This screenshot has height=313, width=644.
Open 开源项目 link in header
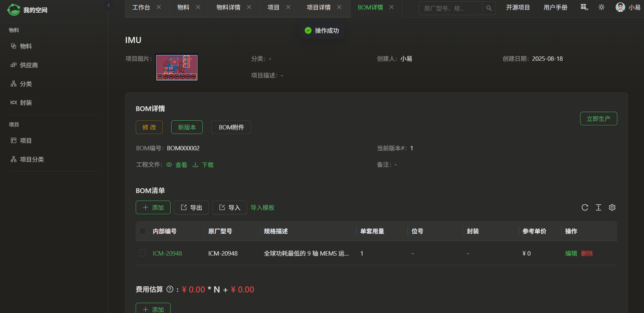[x=518, y=8]
